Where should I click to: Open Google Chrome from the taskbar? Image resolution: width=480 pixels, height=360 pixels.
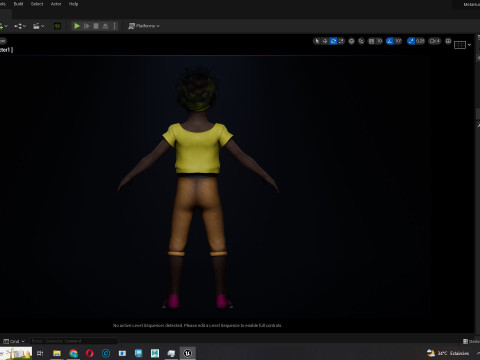coord(73,353)
